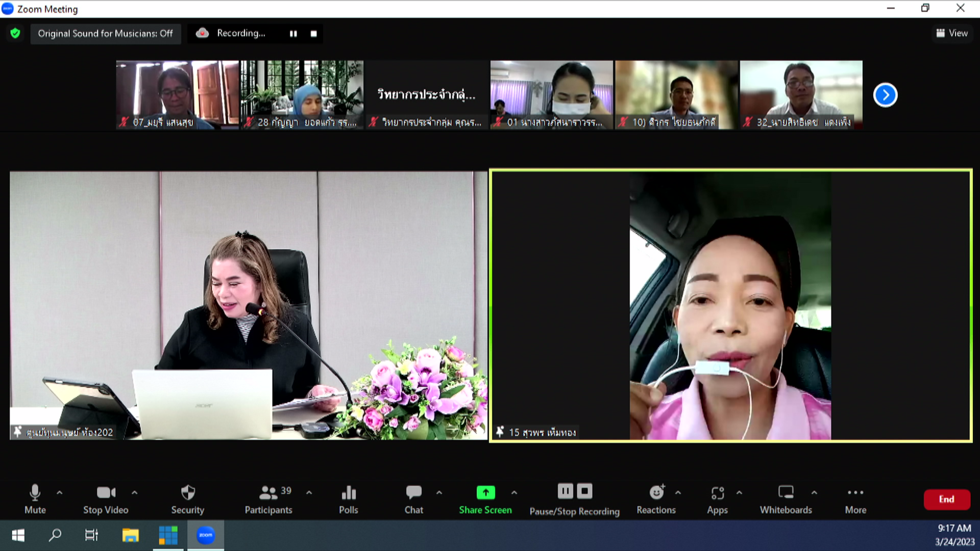The width and height of the screenshot is (980, 551).
Task: Open Polls
Action: coord(349,499)
